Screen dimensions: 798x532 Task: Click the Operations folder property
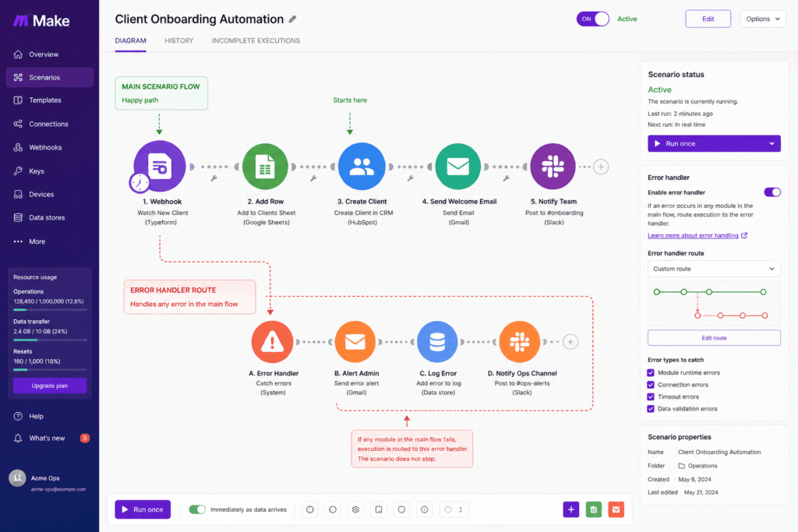click(x=697, y=466)
